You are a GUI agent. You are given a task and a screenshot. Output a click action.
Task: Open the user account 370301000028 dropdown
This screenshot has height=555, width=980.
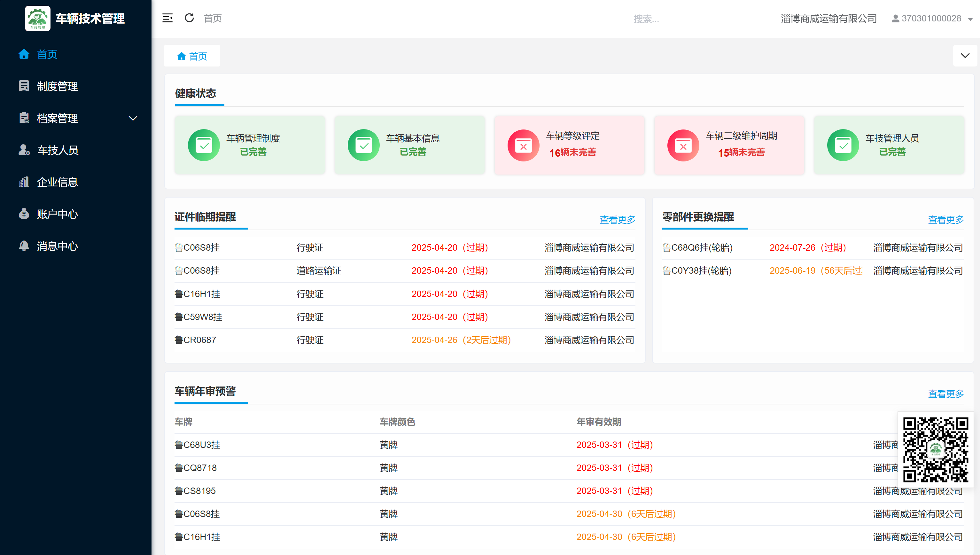932,18
